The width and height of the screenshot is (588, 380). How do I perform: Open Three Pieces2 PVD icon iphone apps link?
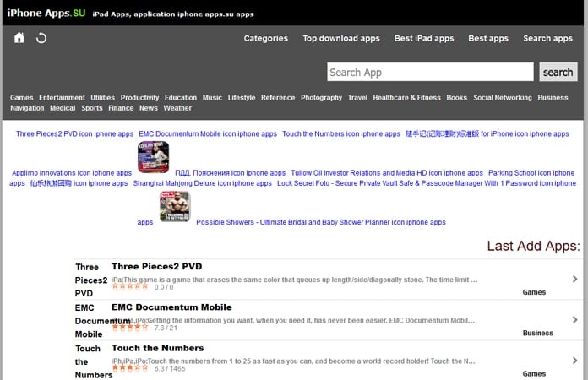(x=74, y=134)
